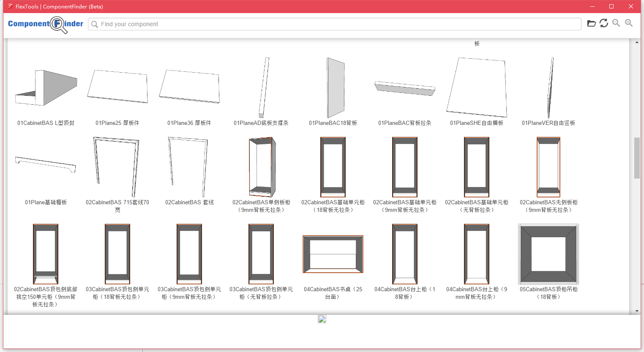
Task: Click the zoom in thumbnails icon
Action: 629,23
